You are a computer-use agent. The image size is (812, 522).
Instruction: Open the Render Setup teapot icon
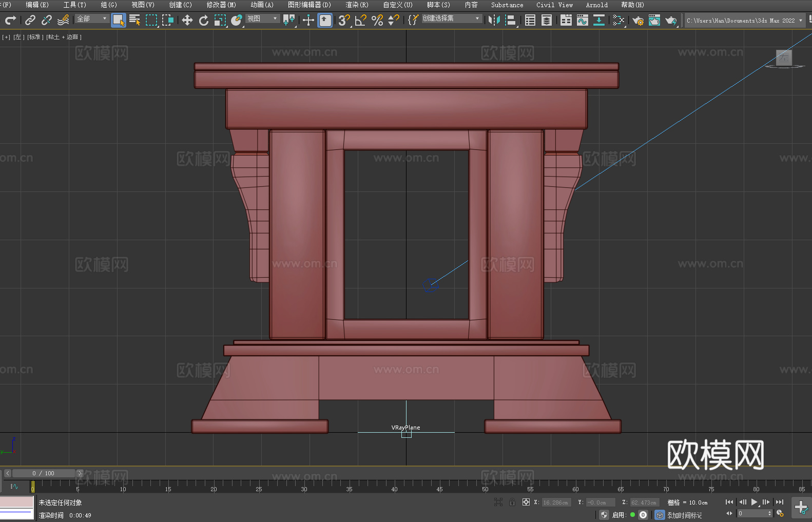(638, 20)
